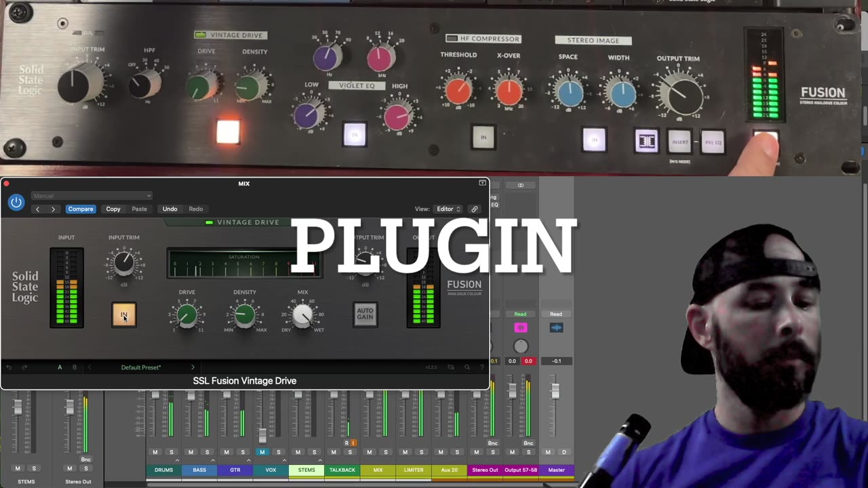
Task: Click the icon left of the search magnifier
Action: coord(451,367)
